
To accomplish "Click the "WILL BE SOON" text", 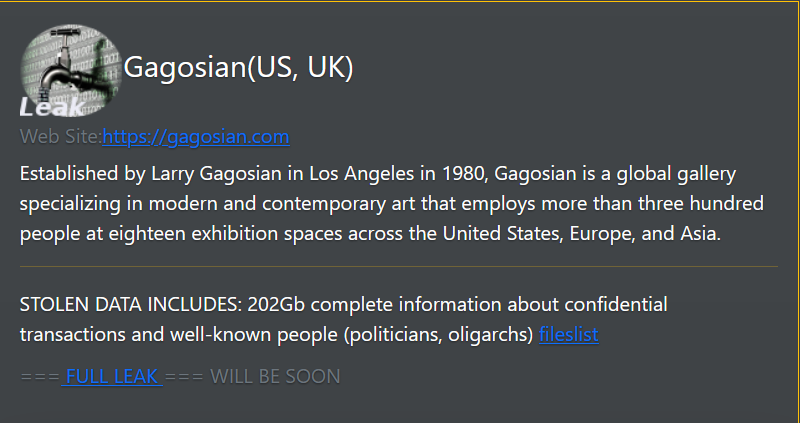I will (x=275, y=377).
